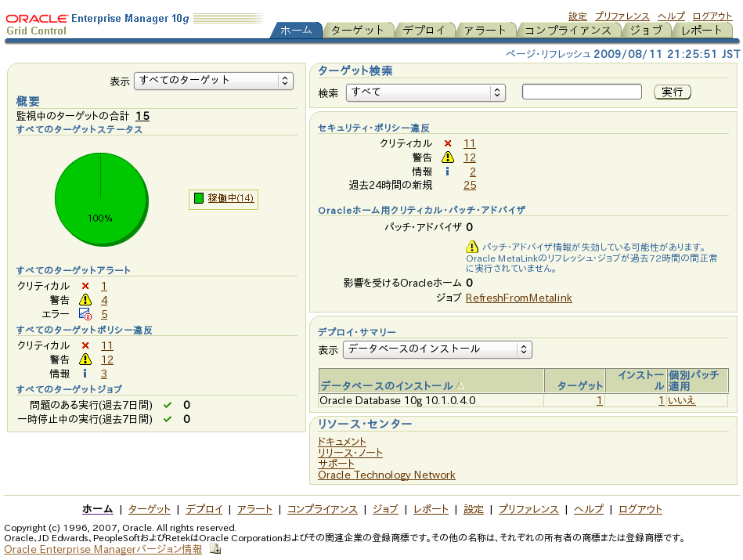Viewport: 743px width, 560px height.
Task: Click the info icon beside security policy count 2
Action: pos(447,172)
